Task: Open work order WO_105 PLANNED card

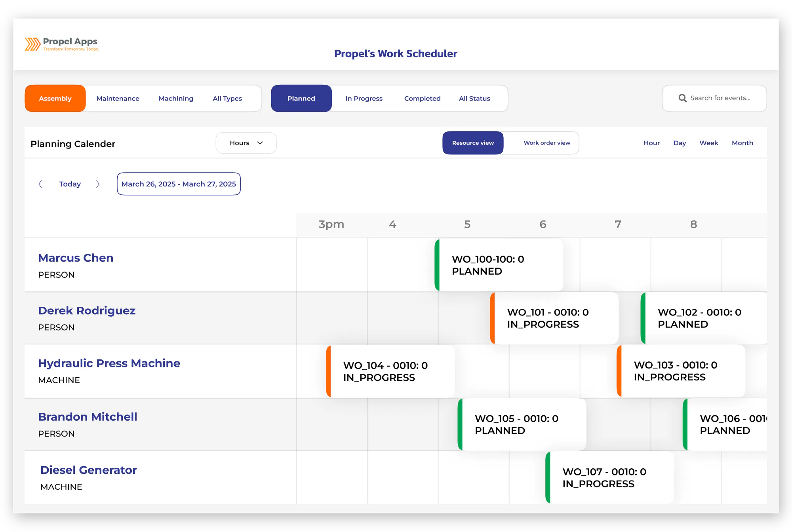Action: coord(522,424)
